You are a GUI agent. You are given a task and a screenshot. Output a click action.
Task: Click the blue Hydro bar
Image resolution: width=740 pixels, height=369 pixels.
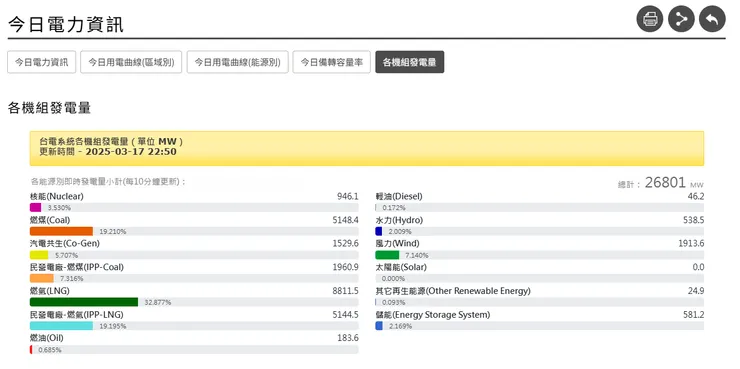tap(378, 231)
